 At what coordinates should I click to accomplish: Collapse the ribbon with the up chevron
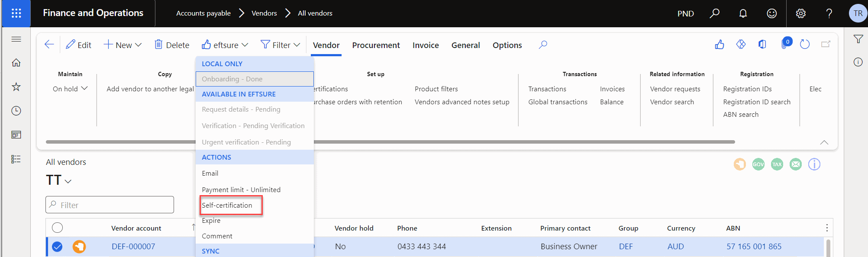[x=824, y=142]
